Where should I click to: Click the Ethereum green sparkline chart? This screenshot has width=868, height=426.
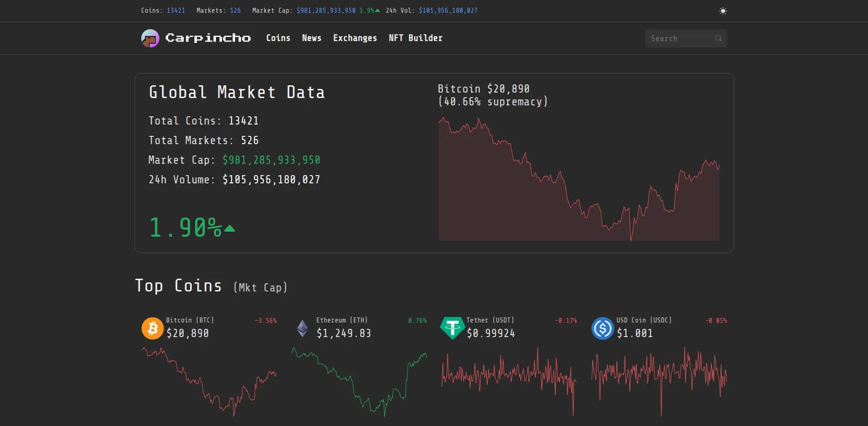[359, 381]
